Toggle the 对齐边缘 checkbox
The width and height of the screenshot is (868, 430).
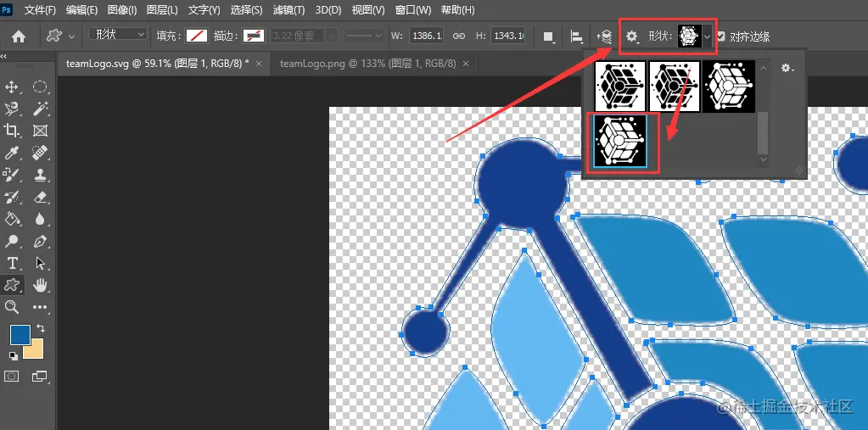coord(720,36)
